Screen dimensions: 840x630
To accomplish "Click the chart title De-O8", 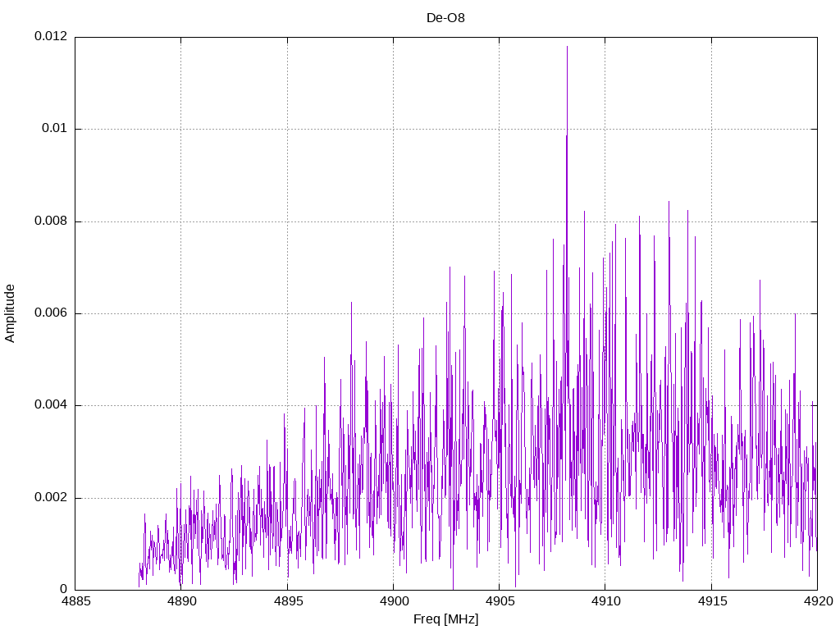I will [x=445, y=18].
